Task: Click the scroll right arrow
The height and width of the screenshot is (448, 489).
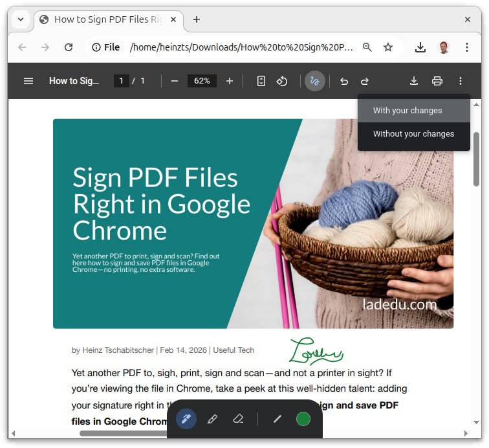Action: (466, 433)
